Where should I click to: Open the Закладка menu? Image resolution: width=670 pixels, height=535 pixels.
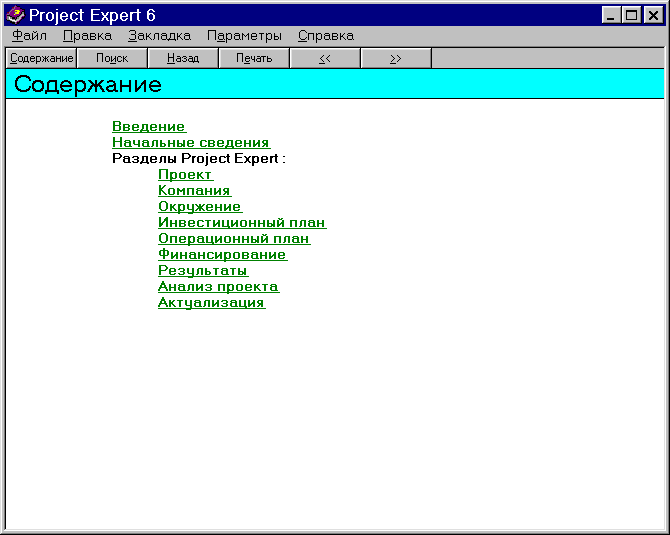(159, 35)
